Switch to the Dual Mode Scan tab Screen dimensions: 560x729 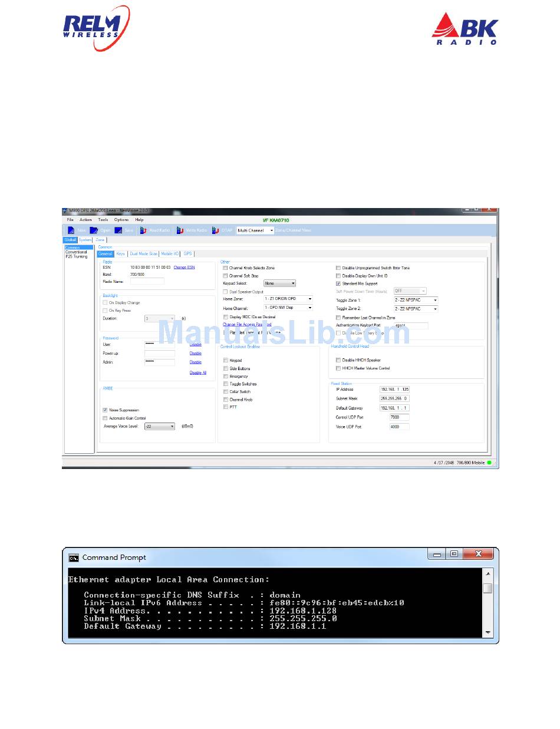click(144, 253)
